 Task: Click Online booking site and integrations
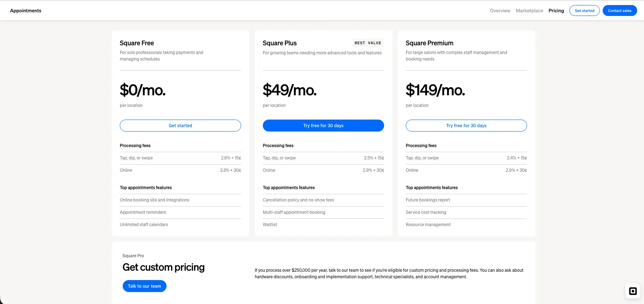pyautogui.click(x=155, y=200)
